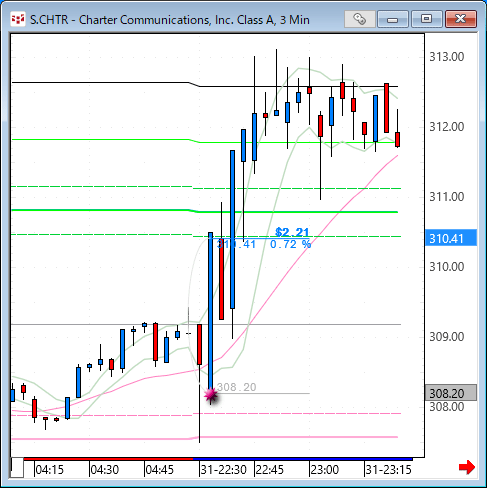Screen dimensions: 487x488
Task: Click the 31-22:30 time axis label
Action: pyautogui.click(x=223, y=470)
